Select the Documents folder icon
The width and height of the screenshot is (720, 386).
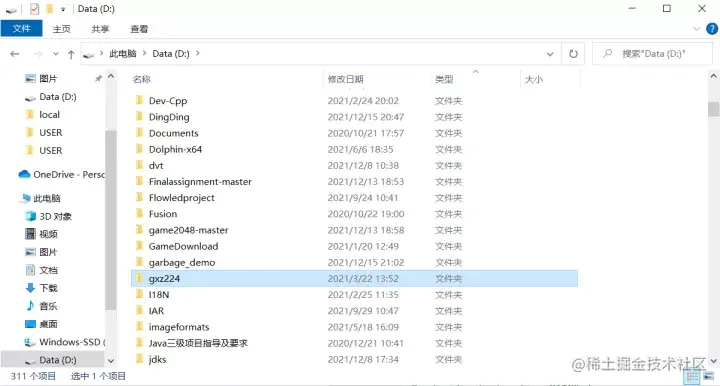140,133
